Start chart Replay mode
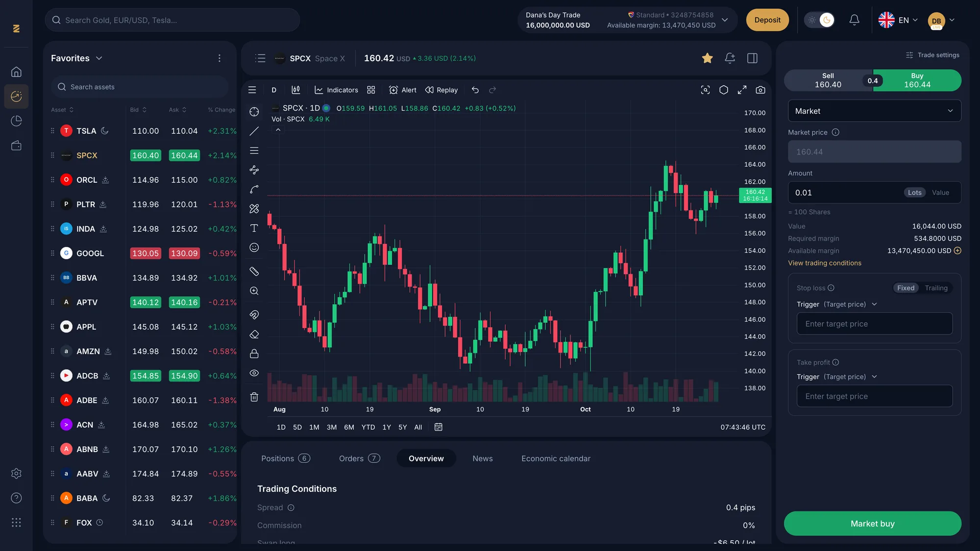 [441, 90]
